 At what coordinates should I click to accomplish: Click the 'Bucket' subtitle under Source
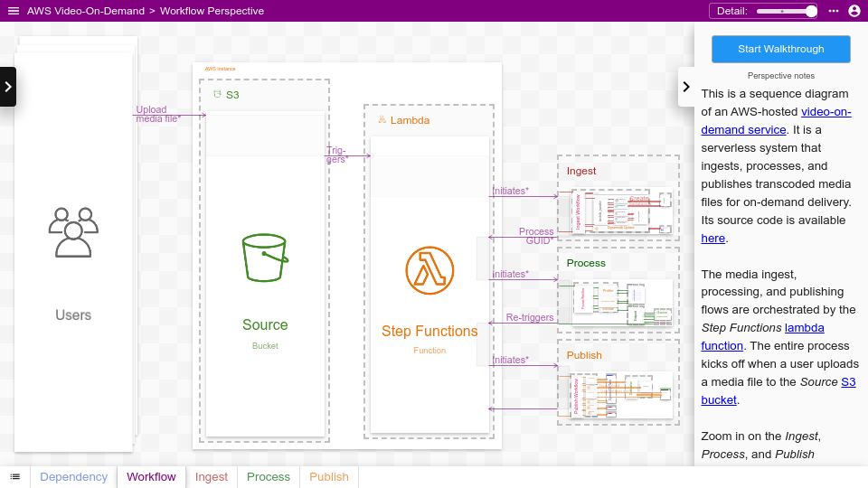(x=265, y=346)
